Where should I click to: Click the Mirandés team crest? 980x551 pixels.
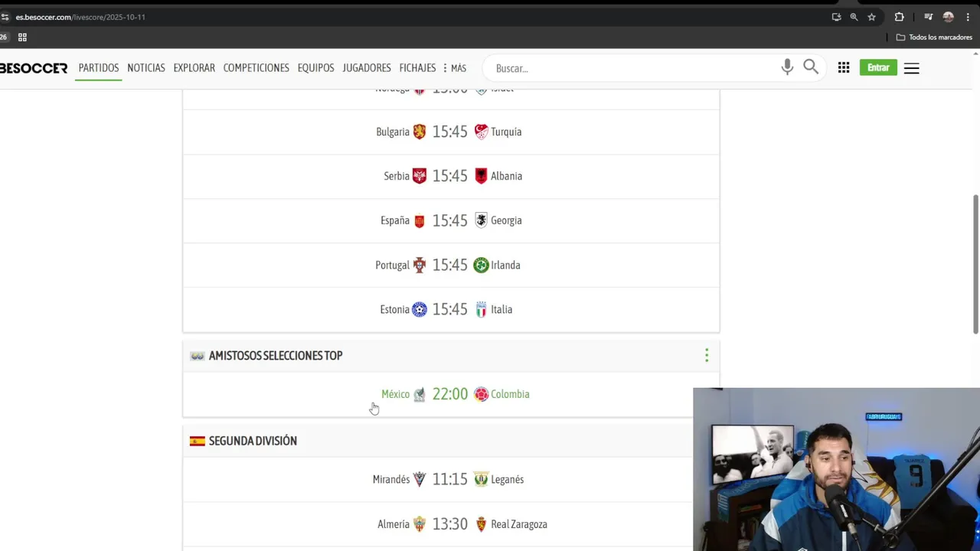[420, 479]
